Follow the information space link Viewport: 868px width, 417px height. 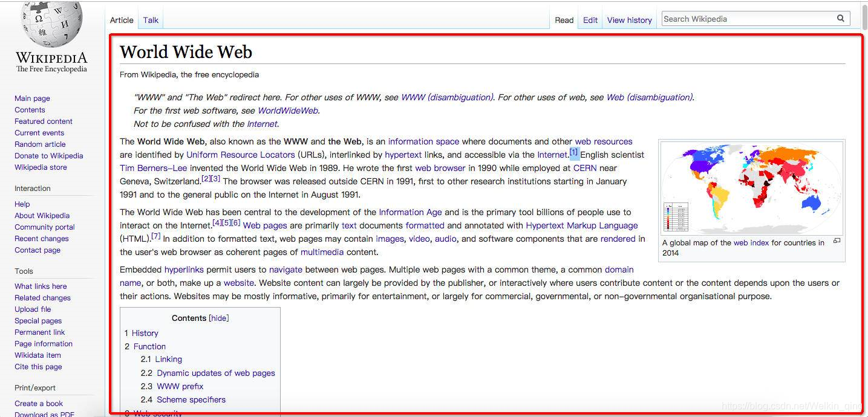pos(423,141)
